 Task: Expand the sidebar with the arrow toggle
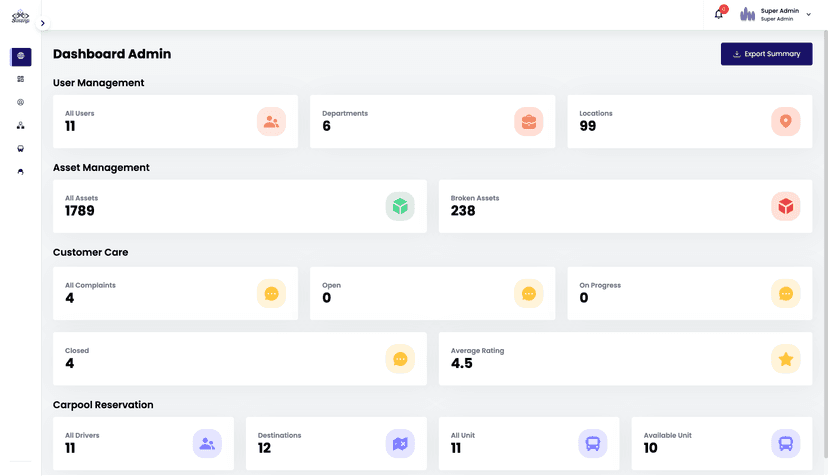point(42,23)
